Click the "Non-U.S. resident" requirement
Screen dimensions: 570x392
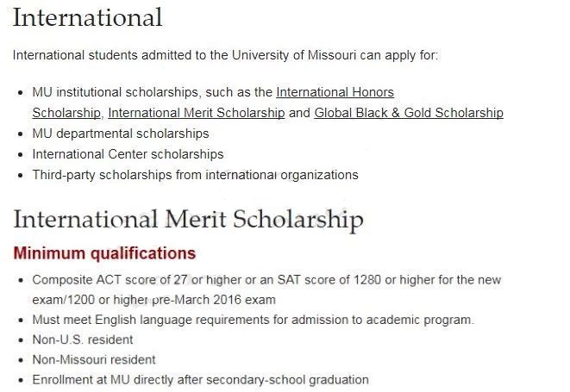point(83,339)
